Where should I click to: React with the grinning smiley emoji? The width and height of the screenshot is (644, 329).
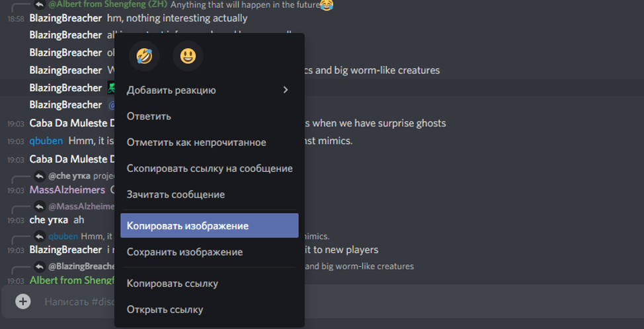click(x=188, y=56)
